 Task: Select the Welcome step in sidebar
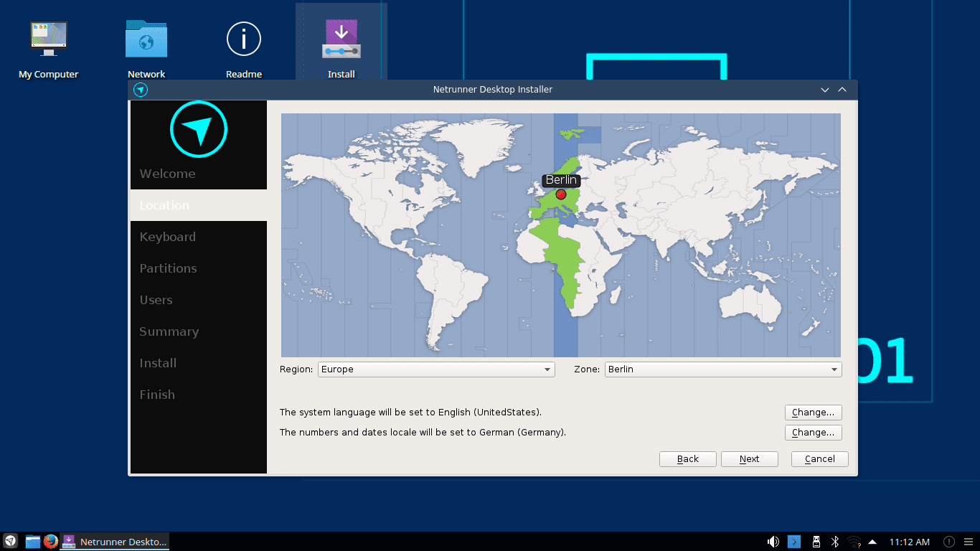[199, 174]
